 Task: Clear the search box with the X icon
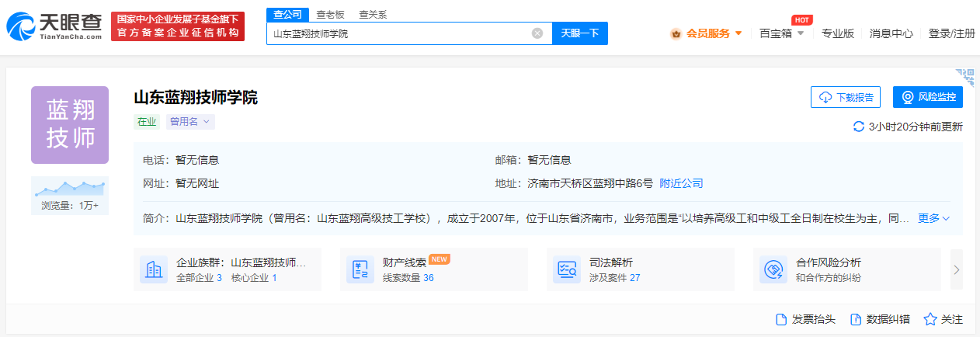click(x=537, y=33)
